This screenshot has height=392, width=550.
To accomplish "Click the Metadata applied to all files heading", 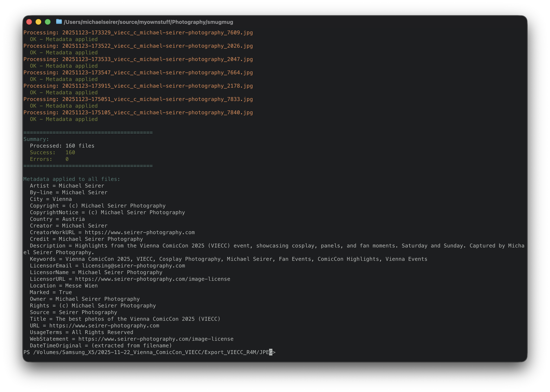I will (72, 179).
